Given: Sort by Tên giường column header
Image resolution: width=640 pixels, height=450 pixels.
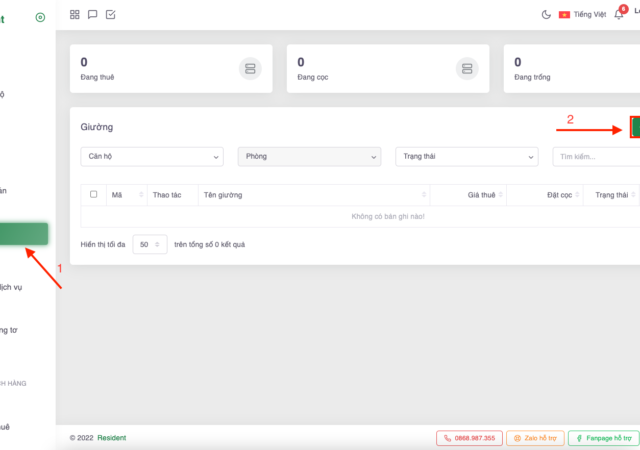Looking at the screenshot, I should 312,195.
